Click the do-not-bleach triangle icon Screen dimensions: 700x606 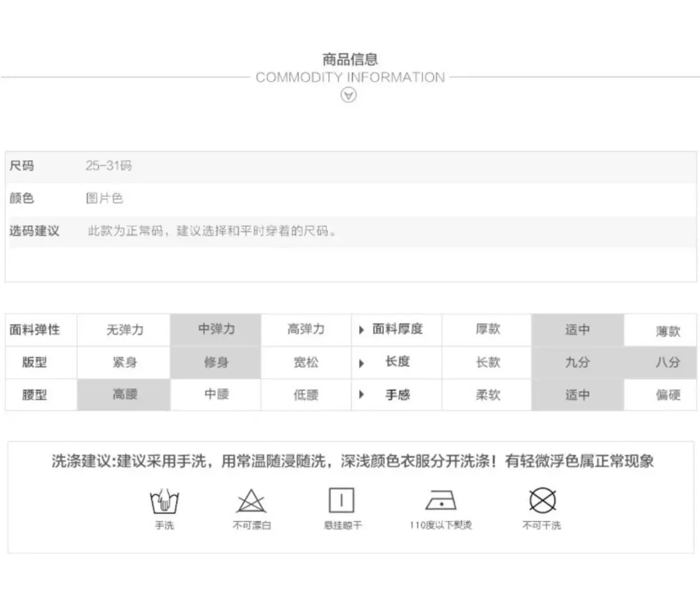251,501
